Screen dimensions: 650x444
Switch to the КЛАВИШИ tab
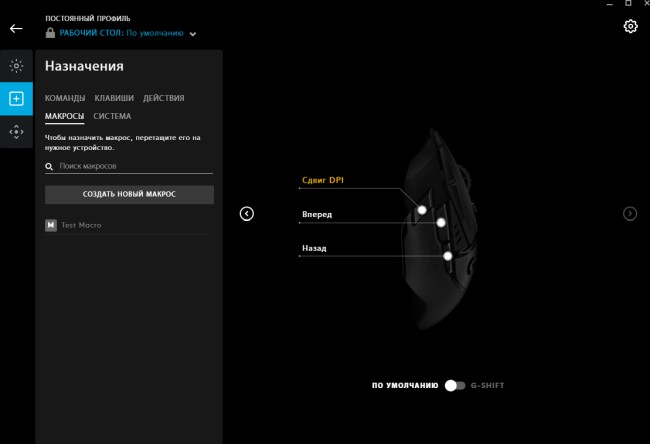[114, 98]
